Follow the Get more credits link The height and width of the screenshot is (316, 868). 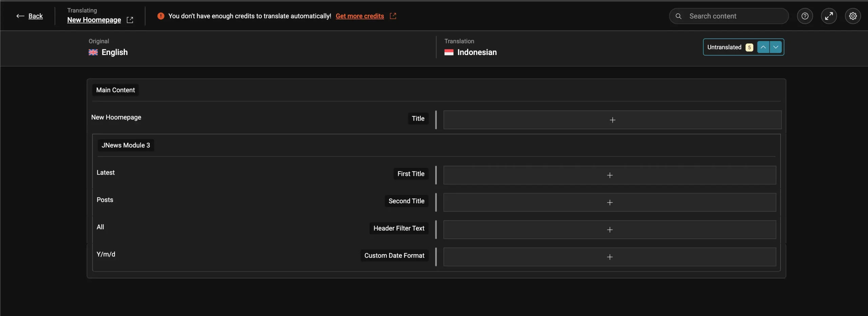360,16
